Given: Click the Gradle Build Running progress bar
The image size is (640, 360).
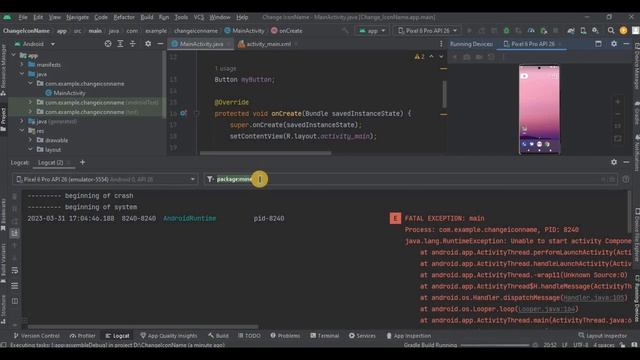Looking at the screenshot, I should click(x=495, y=345).
